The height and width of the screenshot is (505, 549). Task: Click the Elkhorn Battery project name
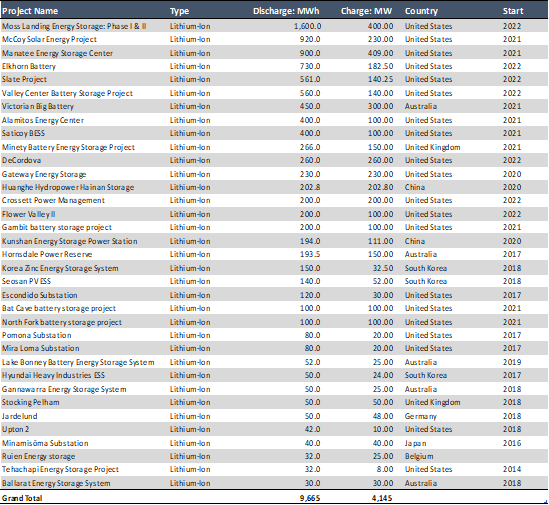point(29,66)
